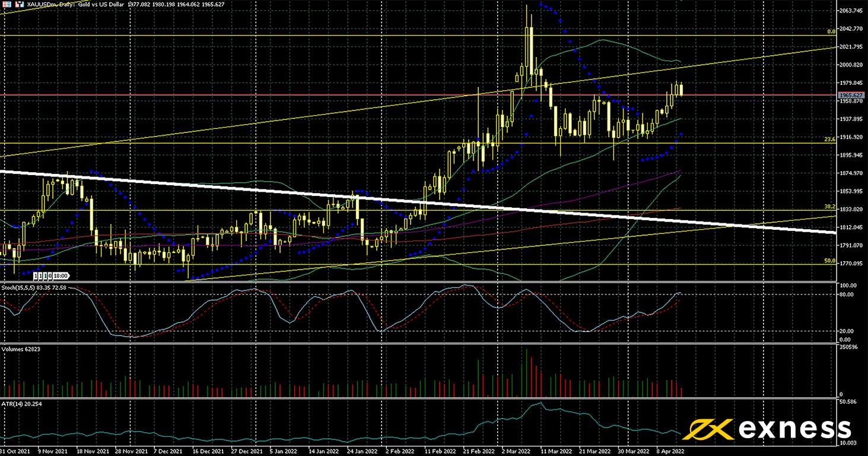Click the Volumes 62823 indicator label
This screenshot has width=868, height=456.
pyautogui.click(x=20, y=349)
